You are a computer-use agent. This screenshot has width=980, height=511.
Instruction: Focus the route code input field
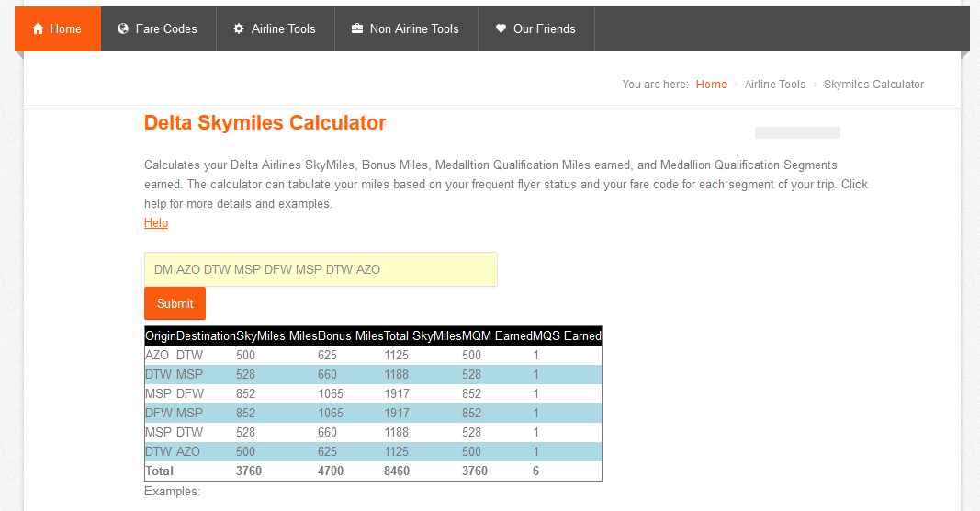tap(321, 269)
